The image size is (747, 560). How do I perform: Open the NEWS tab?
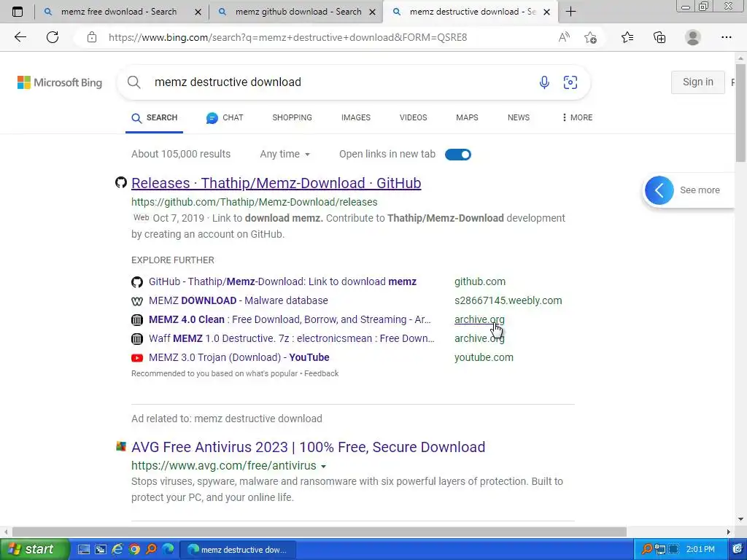click(x=519, y=117)
